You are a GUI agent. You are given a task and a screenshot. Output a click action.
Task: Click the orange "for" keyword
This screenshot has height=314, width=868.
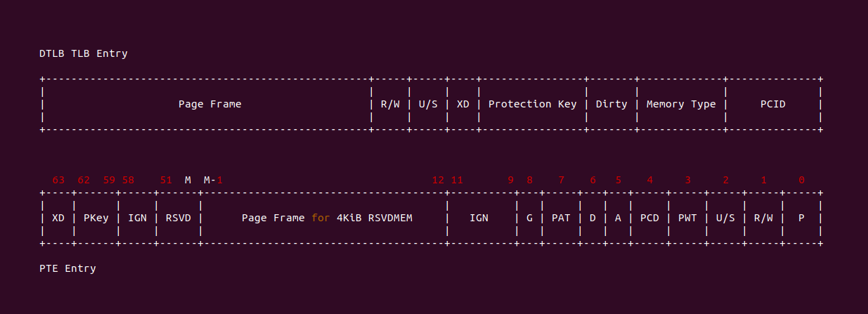pos(320,218)
